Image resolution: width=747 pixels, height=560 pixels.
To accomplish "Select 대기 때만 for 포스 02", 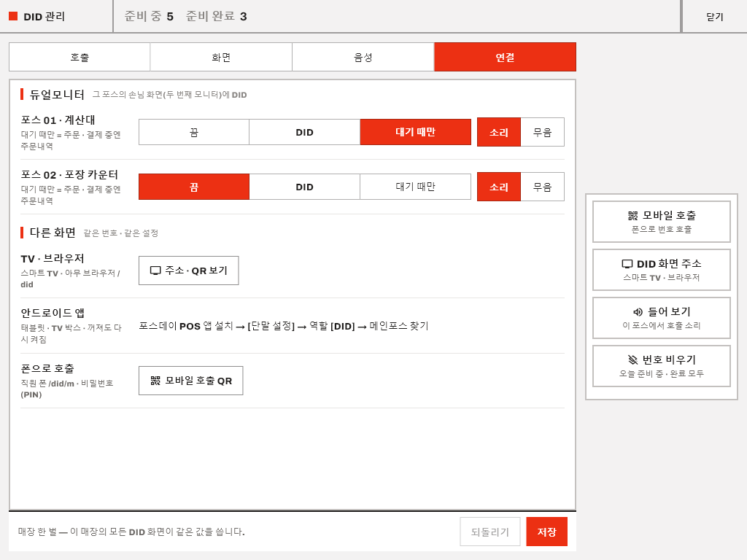I will (415, 187).
